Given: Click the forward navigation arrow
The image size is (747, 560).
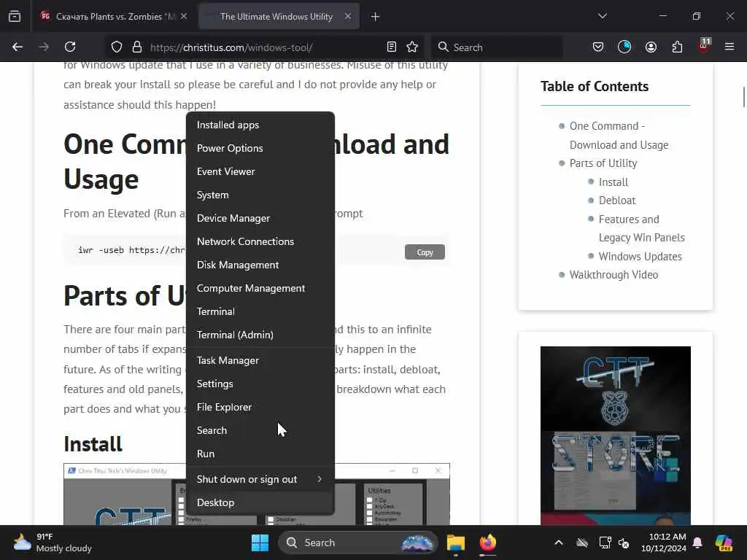Looking at the screenshot, I should (x=43, y=47).
